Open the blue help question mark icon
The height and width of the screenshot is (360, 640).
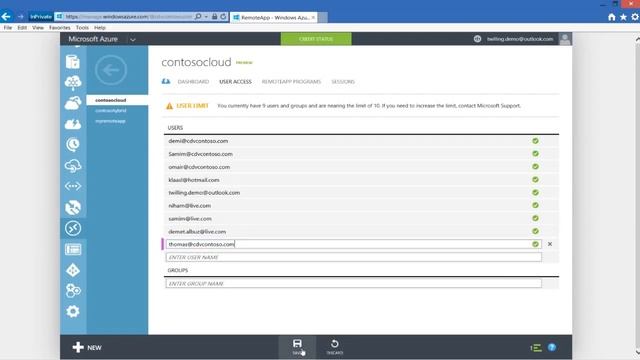click(552, 347)
